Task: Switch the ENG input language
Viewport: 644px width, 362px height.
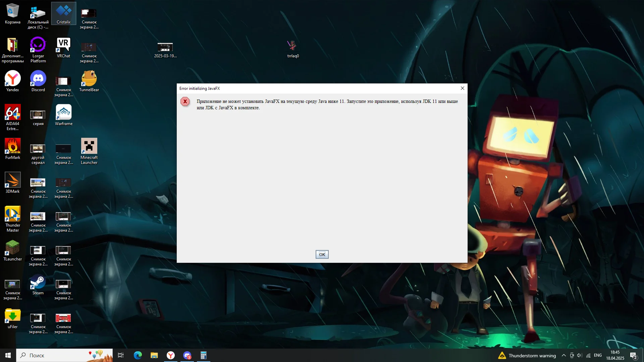Action: pos(598,356)
